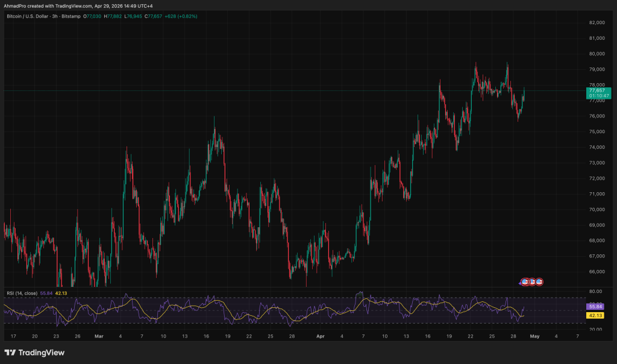
Task: Click the purple RSI value tag 55.84
Action: click(x=594, y=306)
